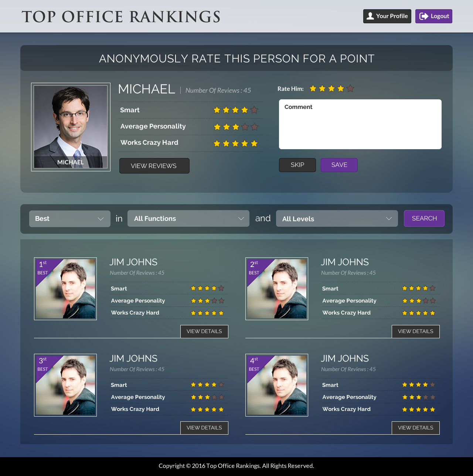Click VIEW DETAILS under 1st Best Jim Johns
Image resolution: width=473 pixels, height=476 pixels.
pos(204,331)
